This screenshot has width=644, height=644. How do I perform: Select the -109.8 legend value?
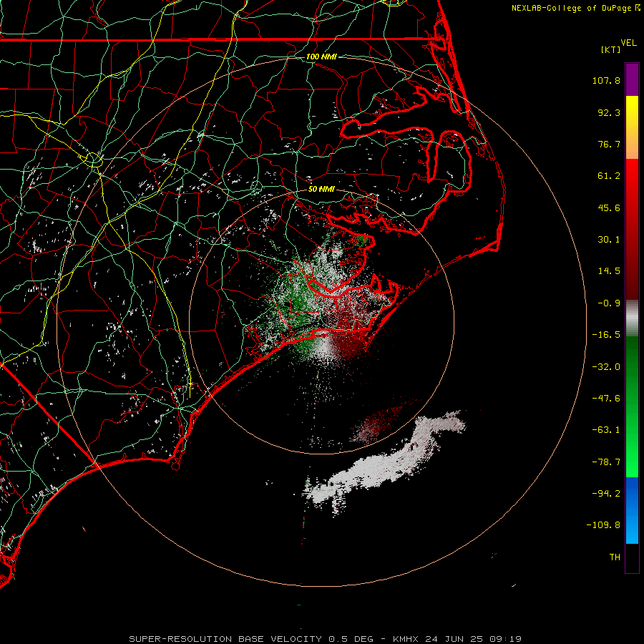(603, 525)
